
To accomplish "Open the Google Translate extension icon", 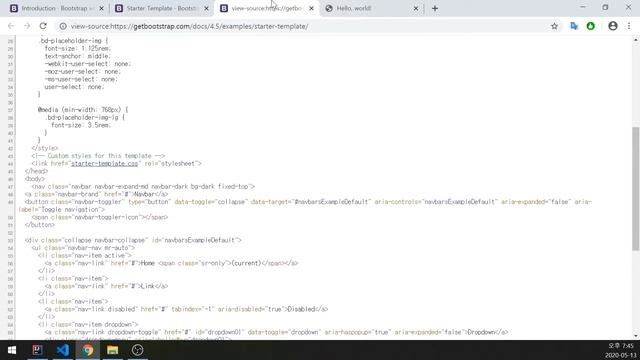I will point(574,26).
